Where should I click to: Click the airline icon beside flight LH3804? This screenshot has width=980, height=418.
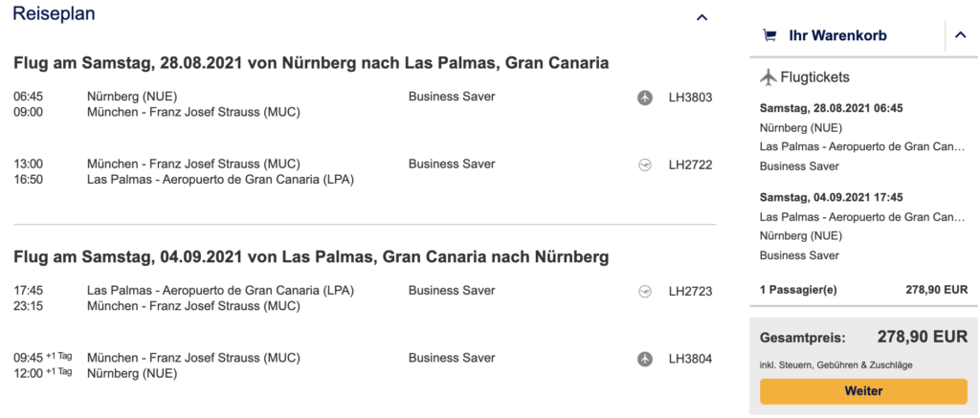pos(645,359)
